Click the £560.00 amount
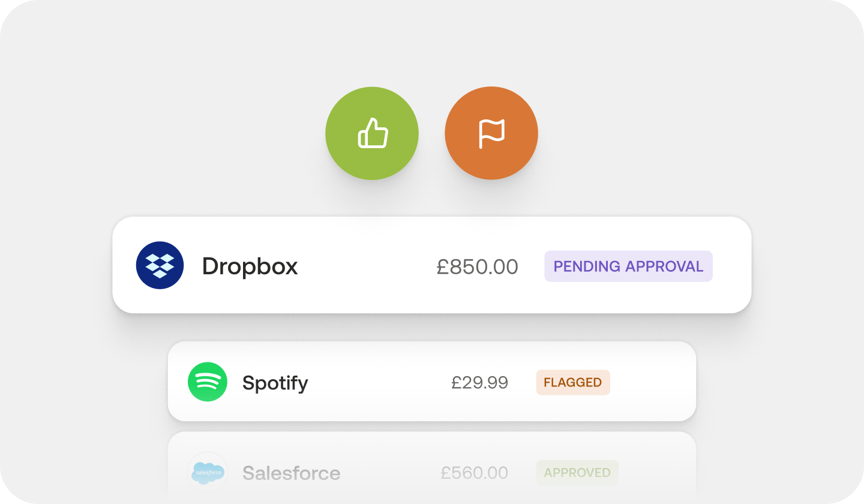The width and height of the screenshot is (864, 504). tap(474, 473)
